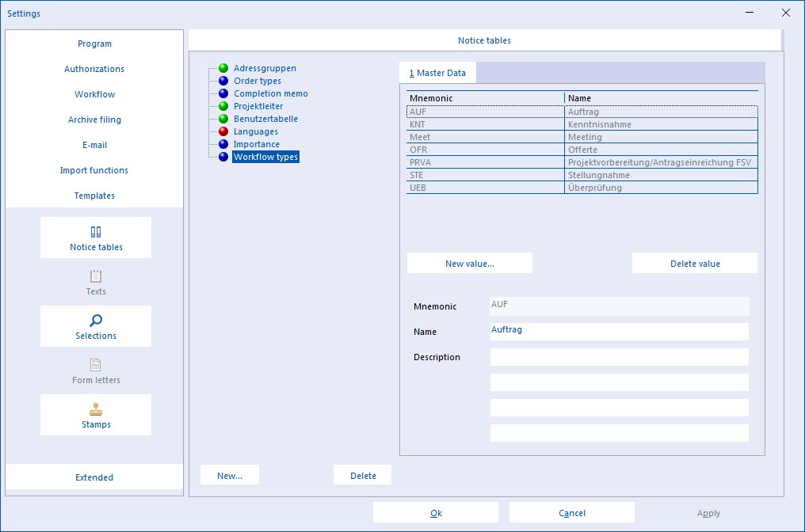Confirm settings with the Ok button
The image size is (805, 532).
pyautogui.click(x=436, y=512)
